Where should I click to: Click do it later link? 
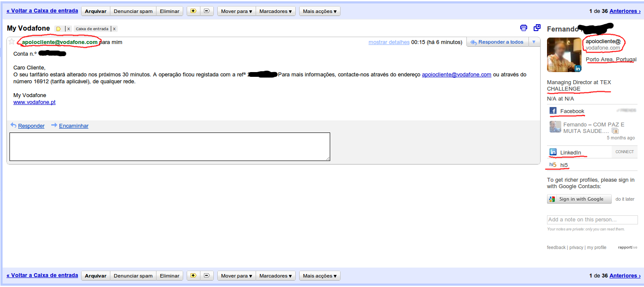pyautogui.click(x=625, y=199)
